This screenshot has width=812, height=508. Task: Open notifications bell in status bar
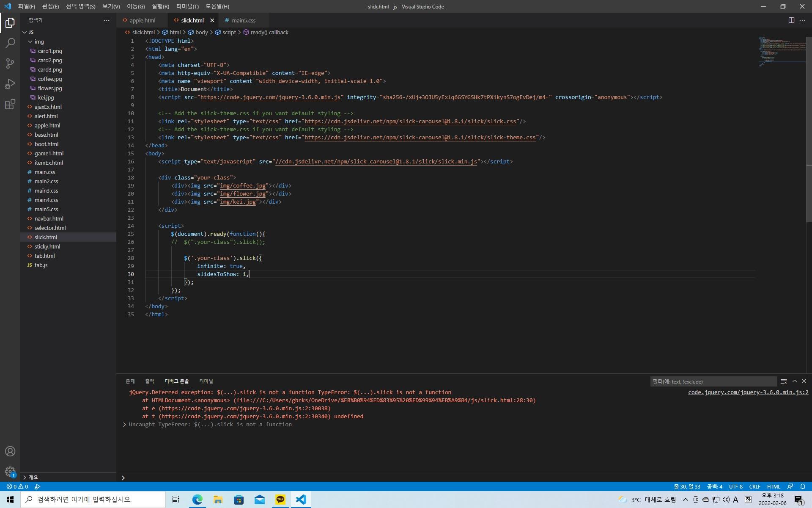click(803, 487)
